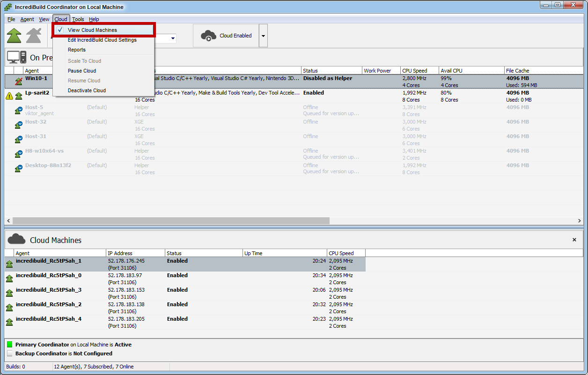The image size is (588, 375).
Task: Sort cloud machines by Up Time column
Action: coord(285,253)
